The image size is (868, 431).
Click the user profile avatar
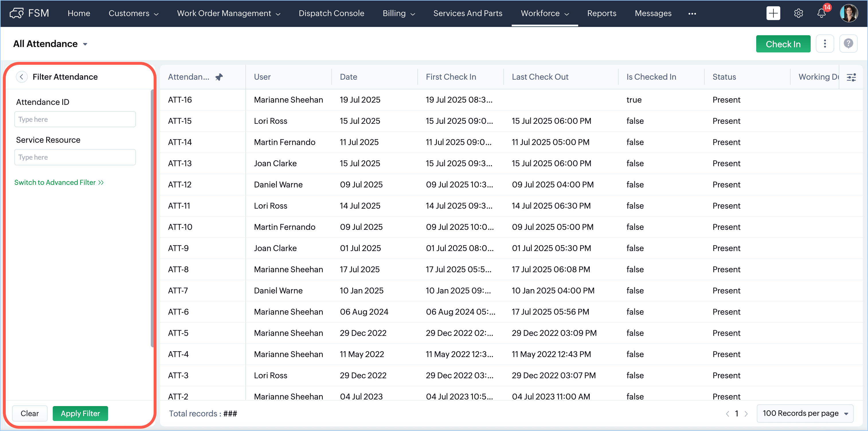click(x=849, y=13)
